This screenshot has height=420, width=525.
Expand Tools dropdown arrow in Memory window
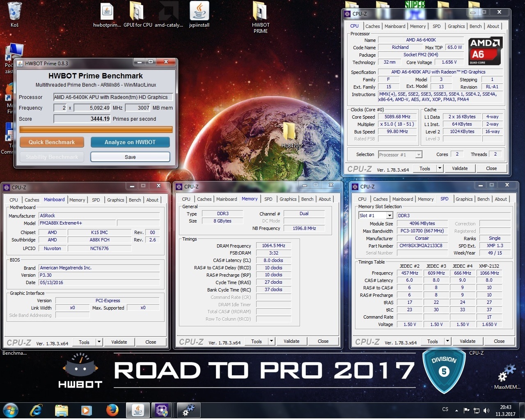271,341
